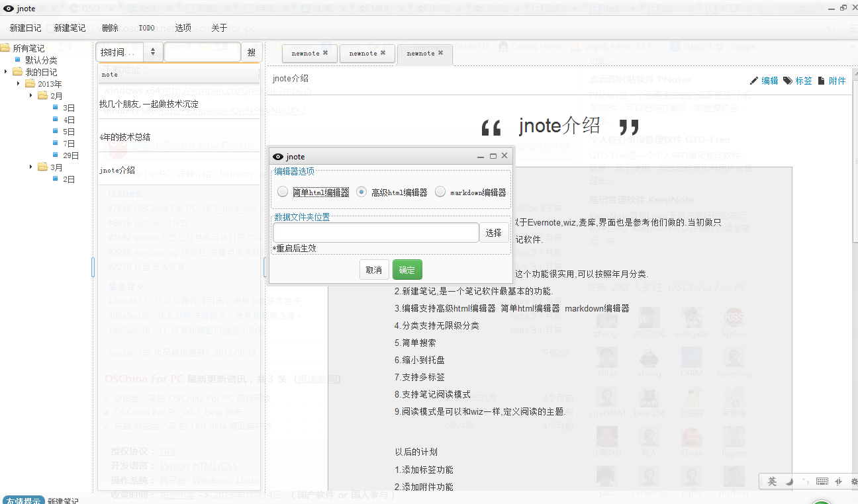Screen dimensions: 858x504
Task: Choose the markdown编辑器 radio option
Action: [x=440, y=192]
